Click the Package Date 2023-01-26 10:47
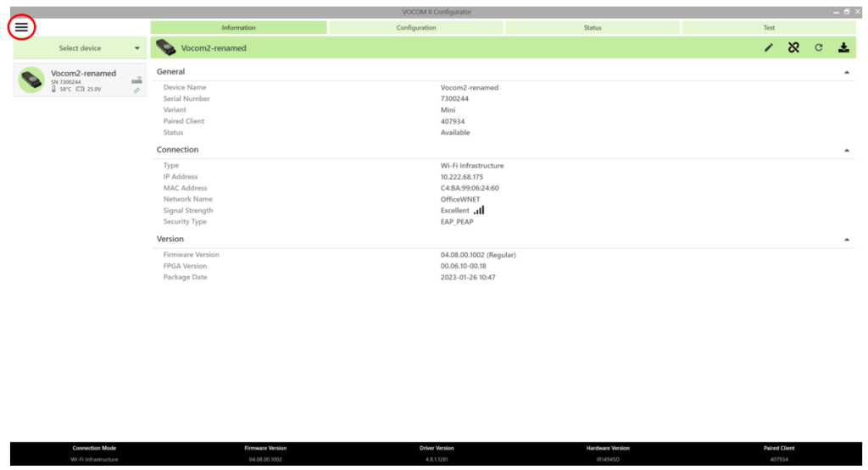 click(x=468, y=277)
